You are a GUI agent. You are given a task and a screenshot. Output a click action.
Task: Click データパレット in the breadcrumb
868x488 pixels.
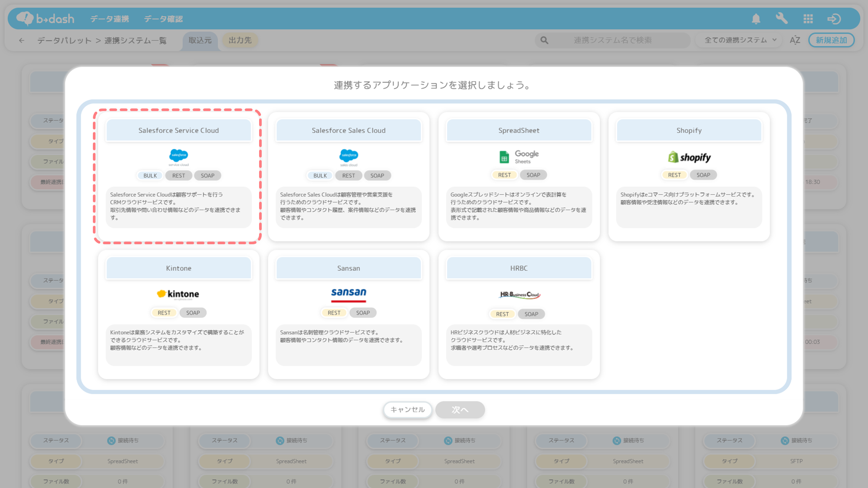tap(64, 40)
